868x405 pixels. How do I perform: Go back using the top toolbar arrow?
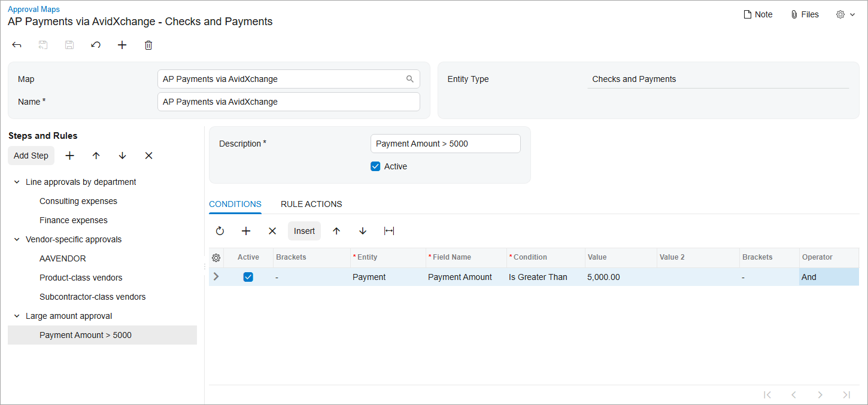[17, 45]
